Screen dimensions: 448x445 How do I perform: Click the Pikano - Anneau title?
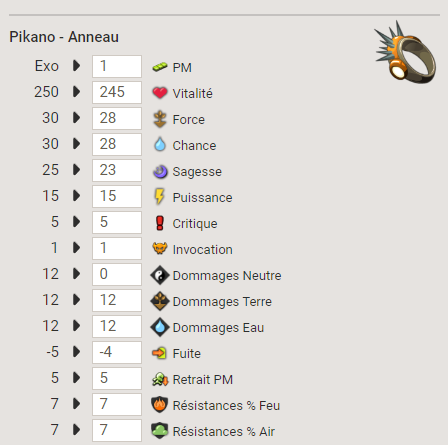click(64, 37)
